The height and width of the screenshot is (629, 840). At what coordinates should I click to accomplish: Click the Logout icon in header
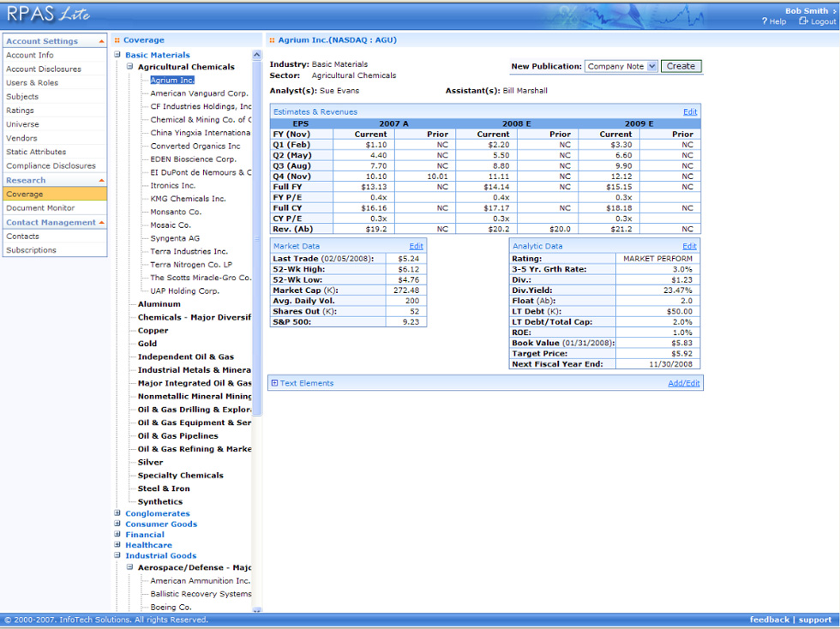pyautogui.click(x=803, y=21)
